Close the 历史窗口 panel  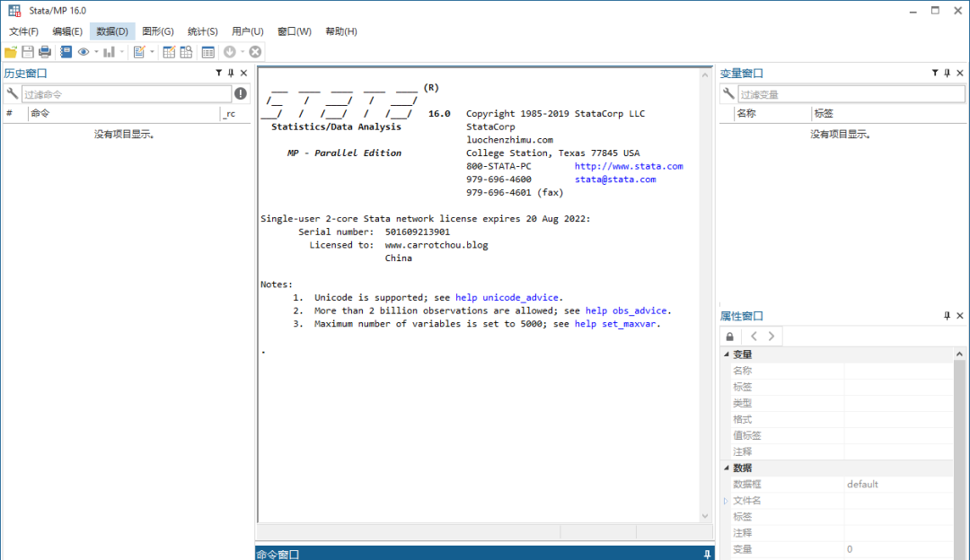click(243, 73)
